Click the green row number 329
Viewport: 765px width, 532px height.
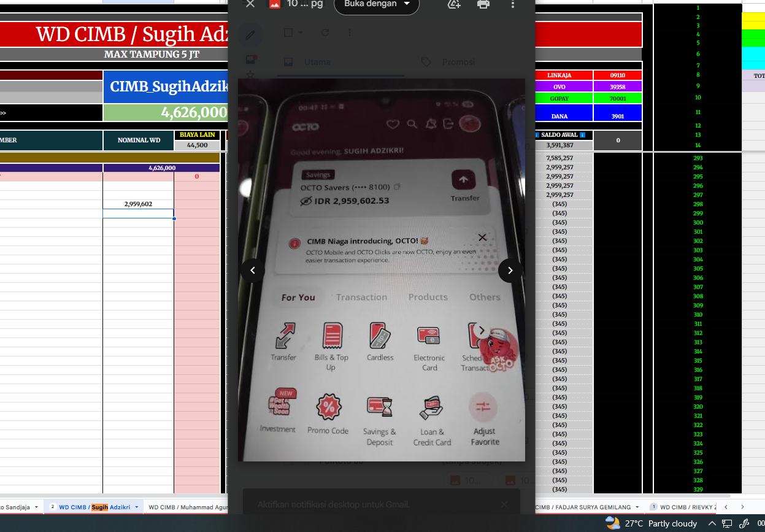click(698, 489)
